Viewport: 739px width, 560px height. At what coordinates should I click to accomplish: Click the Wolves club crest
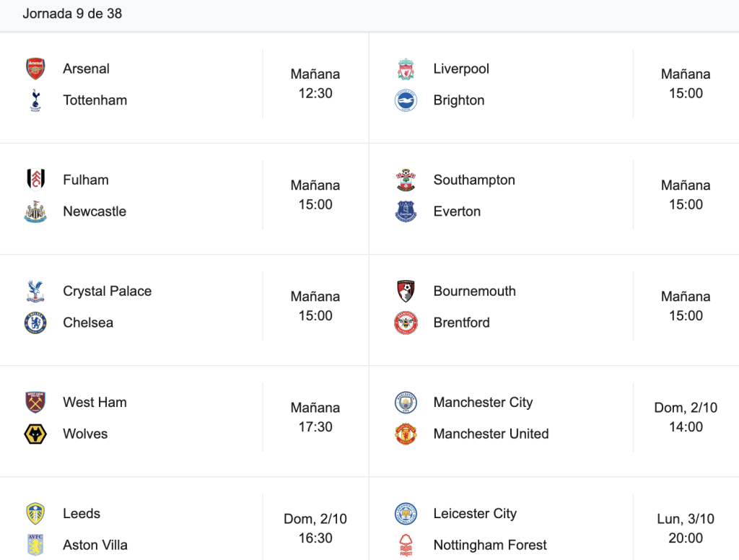(x=35, y=434)
